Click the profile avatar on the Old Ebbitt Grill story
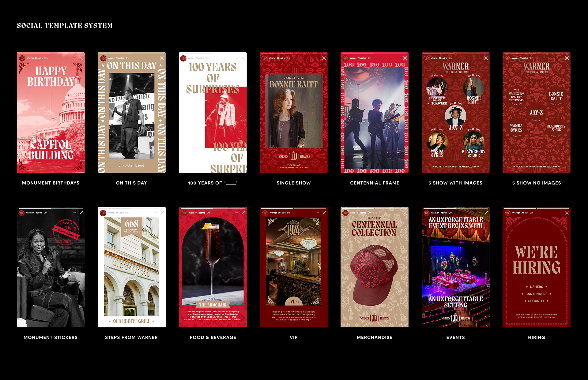Screen dimensions: 588x380 (103, 213)
